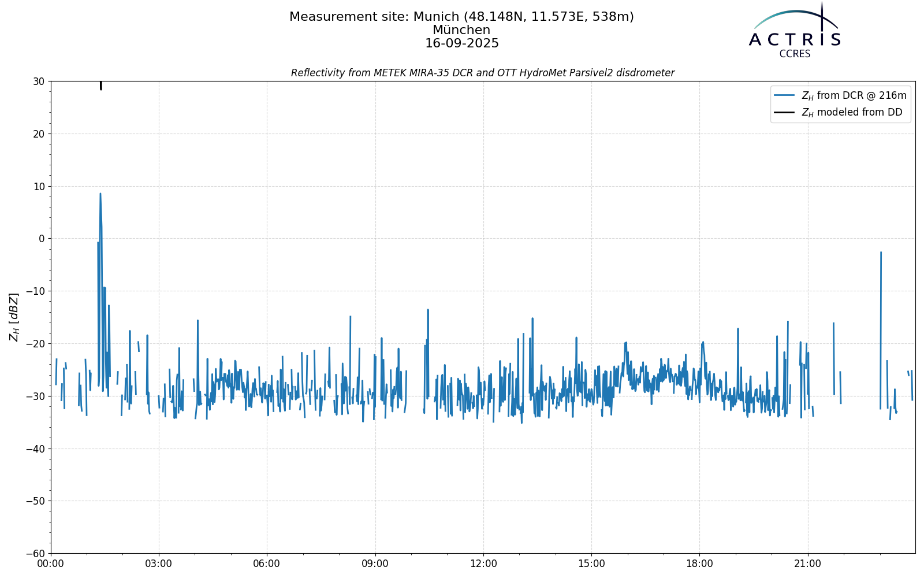
Task: Click the blue DCR legend line swatch
Action: point(785,95)
